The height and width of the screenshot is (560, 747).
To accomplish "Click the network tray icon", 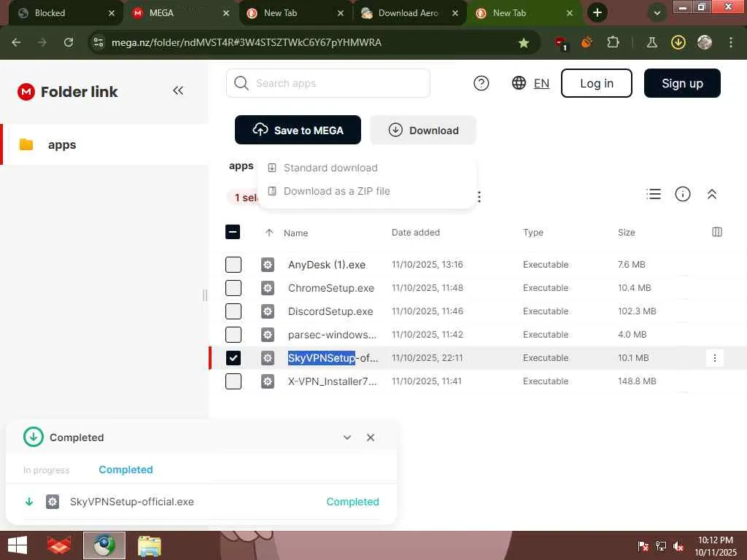I will point(660,546).
